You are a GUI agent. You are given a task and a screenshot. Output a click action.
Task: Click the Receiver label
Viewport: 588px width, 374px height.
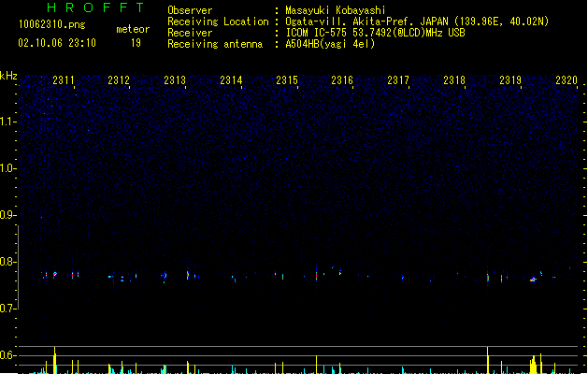190,33
